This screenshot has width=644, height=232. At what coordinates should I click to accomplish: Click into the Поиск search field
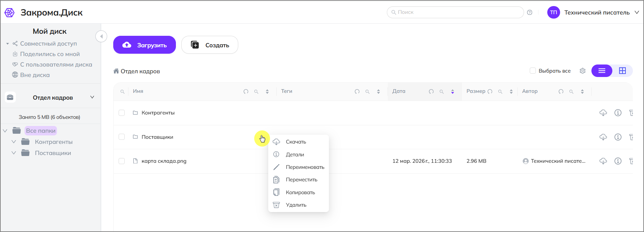tap(455, 12)
